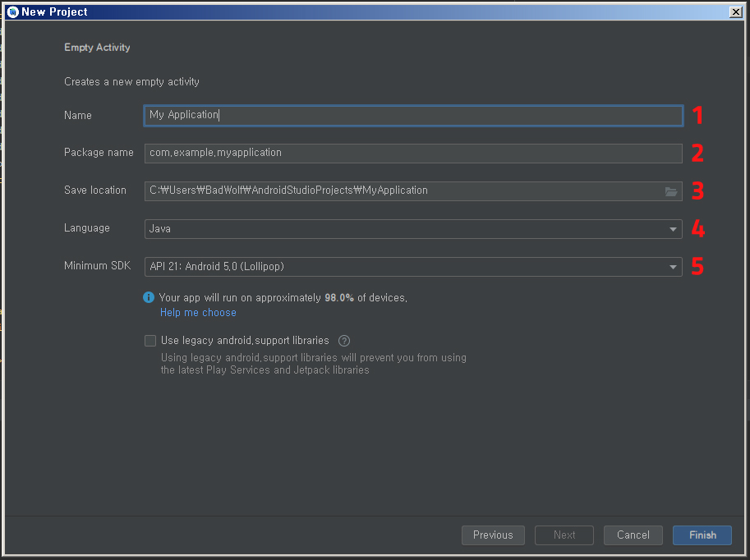This screenshot has height=560, width=750.
Task: Close the New Project dialog window
Action: coord(736,12)
